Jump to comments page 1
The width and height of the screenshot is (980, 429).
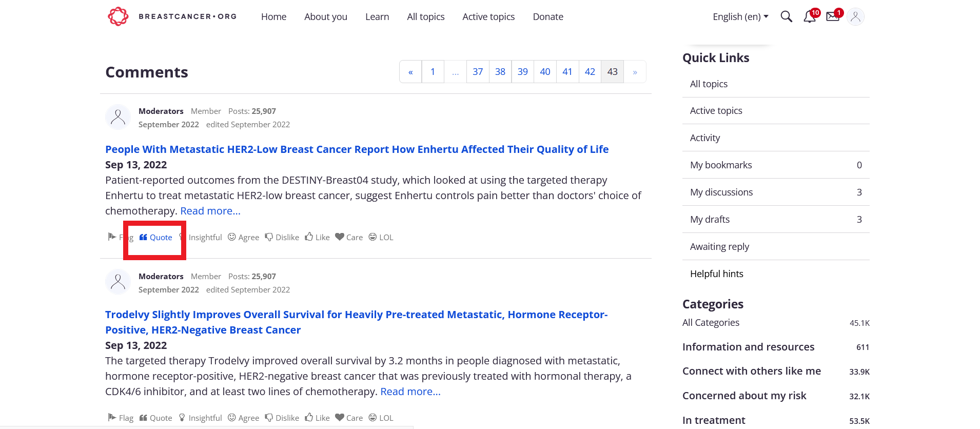click(433, 72)
